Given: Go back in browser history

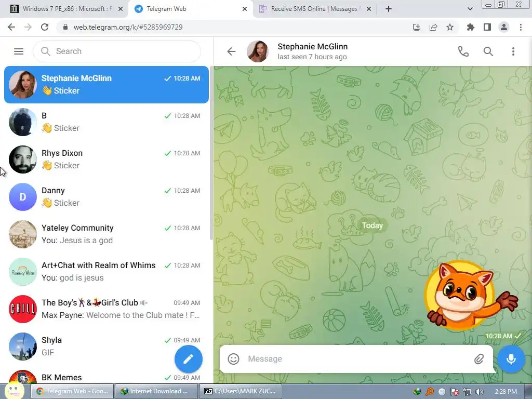Looking at the screenshot, I should pos(11,27).
